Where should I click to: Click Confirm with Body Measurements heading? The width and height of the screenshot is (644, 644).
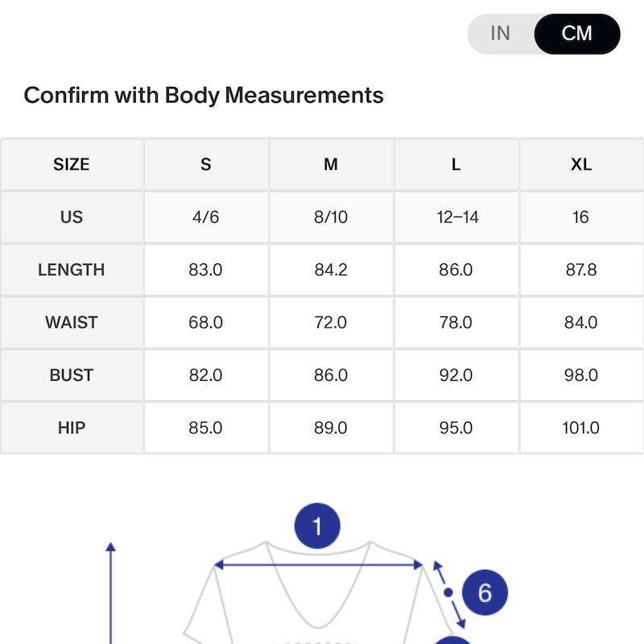tap(204, 95)
